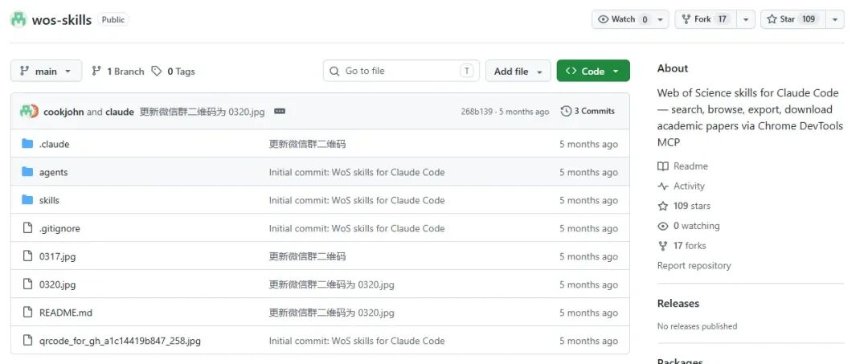View the 109 stars link
Viewport: 868px width, 364px height.
pyautogui.click(x=692, y=206)
